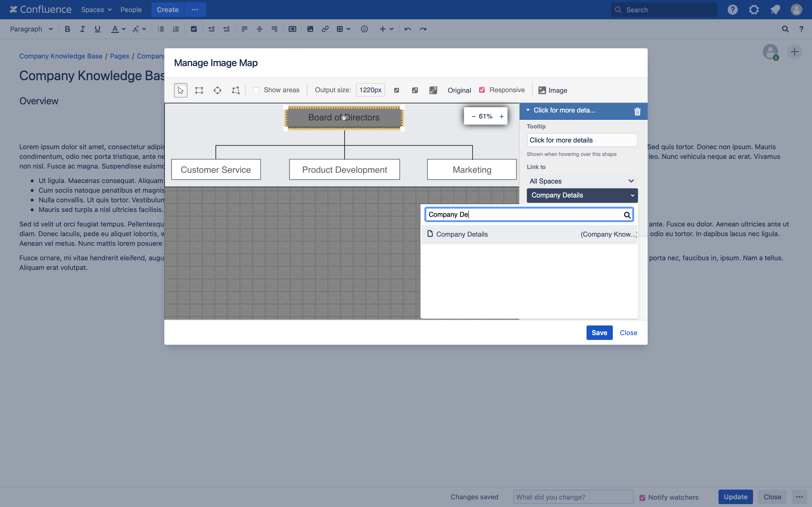Zoom in with the plus button
This screenshot has width=812, height=507.
501,116
